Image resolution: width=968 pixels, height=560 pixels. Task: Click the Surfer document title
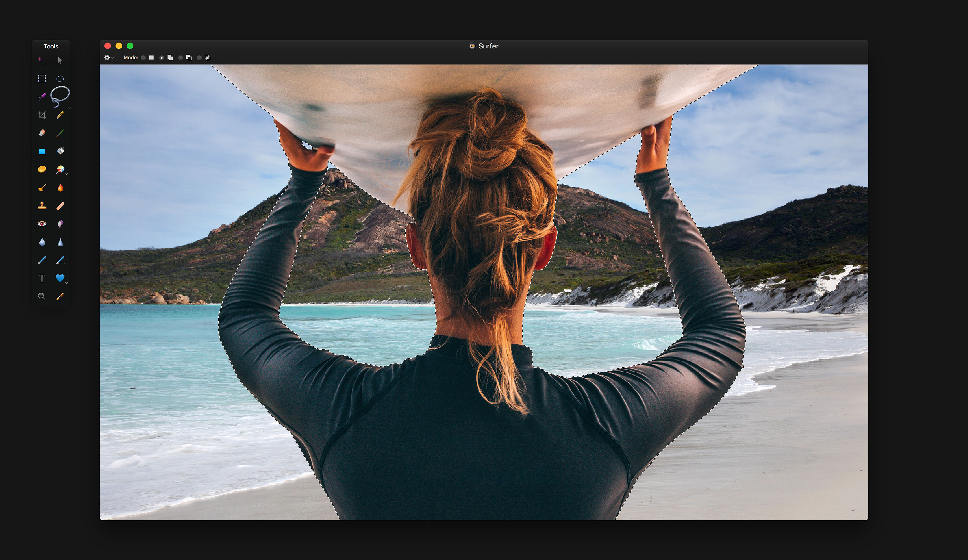(488, 46)
